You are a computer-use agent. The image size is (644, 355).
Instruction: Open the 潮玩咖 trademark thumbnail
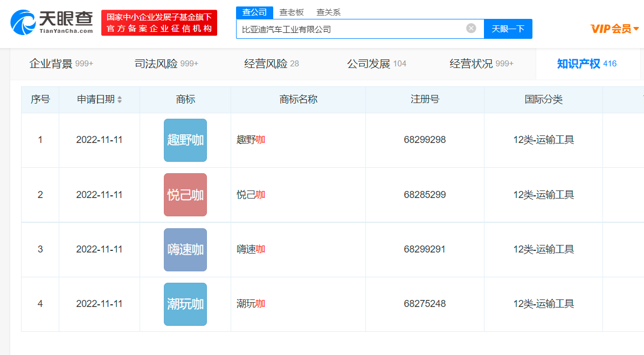[x=185, y=304]
